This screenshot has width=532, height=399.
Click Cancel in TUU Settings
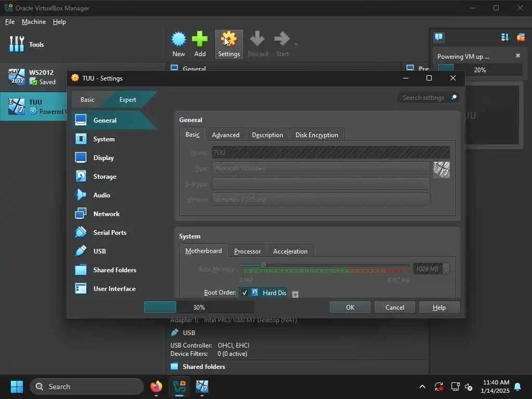tap(395, 307)
